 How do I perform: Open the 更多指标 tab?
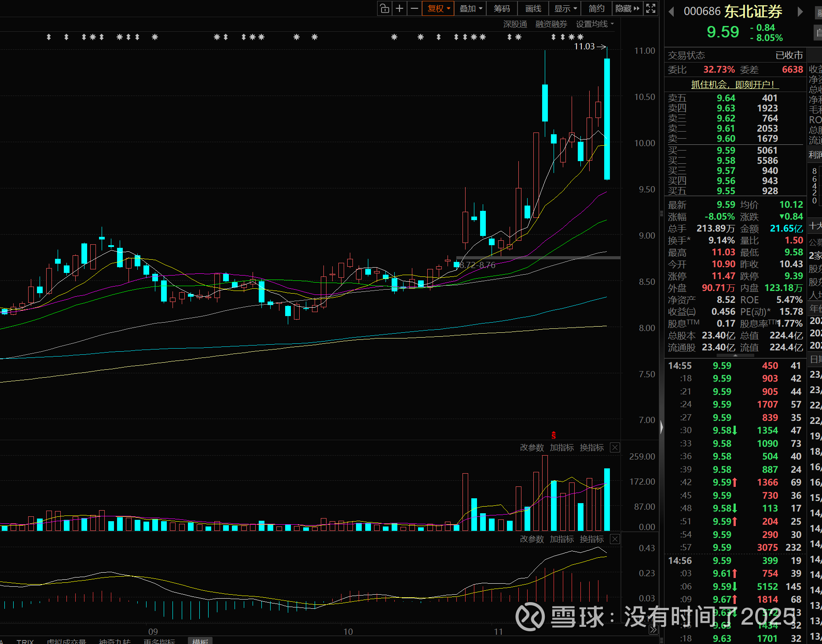(159, 641)
